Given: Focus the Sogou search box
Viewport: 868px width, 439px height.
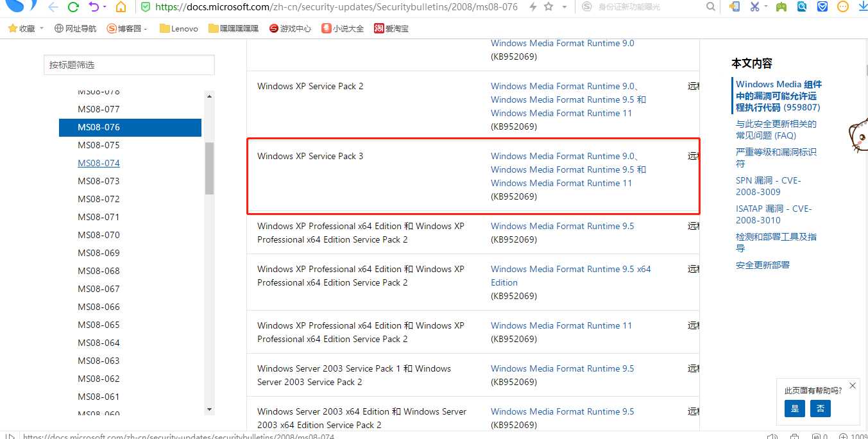Looking at the screenshot, I should click(649, 7).
